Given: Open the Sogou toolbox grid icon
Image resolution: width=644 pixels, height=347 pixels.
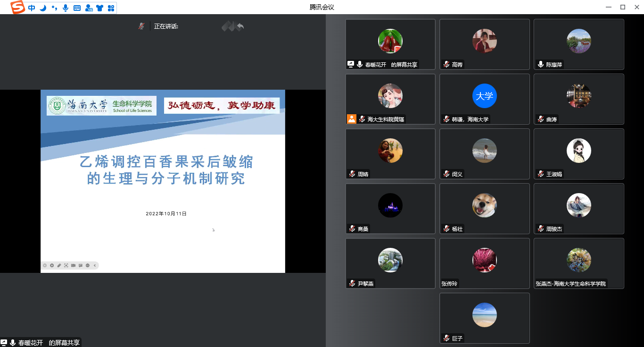Looking at the screenshot, I should pos(111,8).
